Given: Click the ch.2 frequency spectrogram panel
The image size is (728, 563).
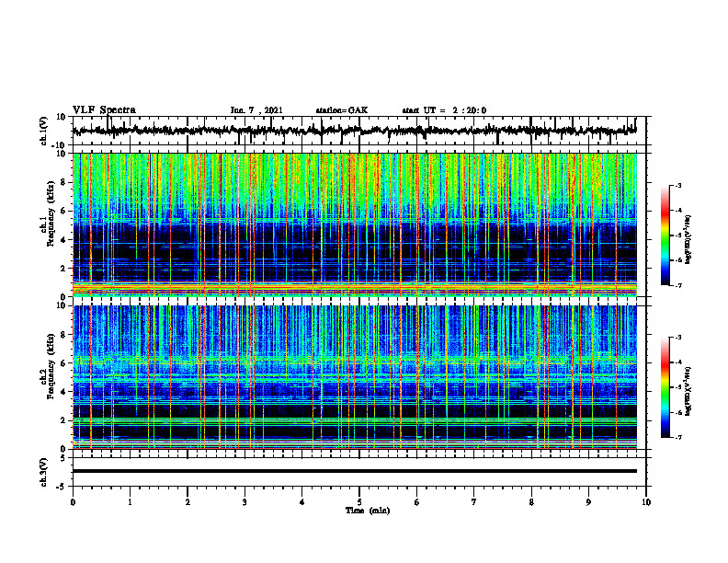Looking at the screenshot, I should (359, 377).
